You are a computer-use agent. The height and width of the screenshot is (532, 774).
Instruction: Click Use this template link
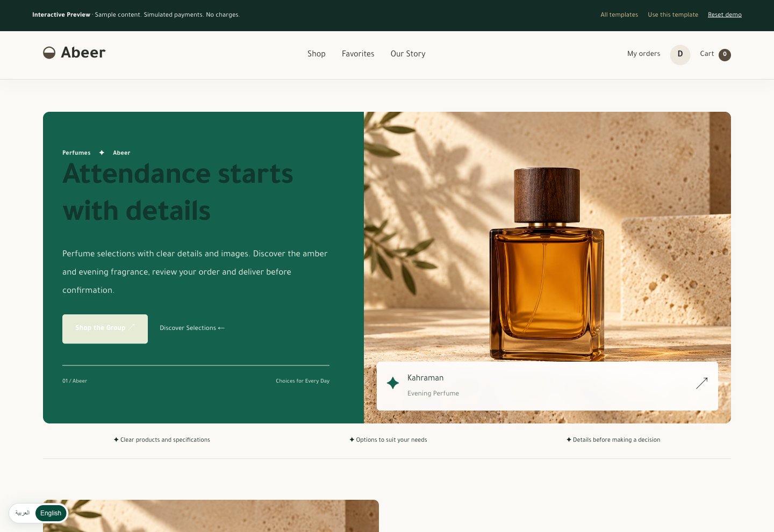(673, 15)
